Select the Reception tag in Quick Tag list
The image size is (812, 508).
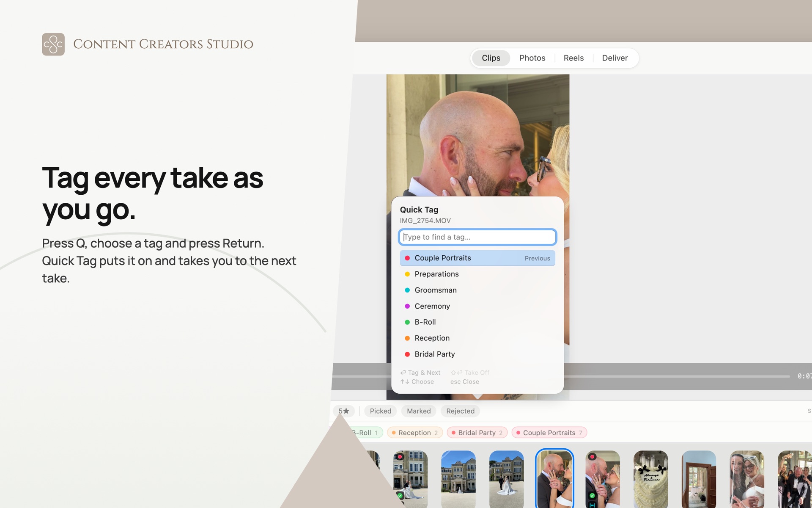point(477,338)
